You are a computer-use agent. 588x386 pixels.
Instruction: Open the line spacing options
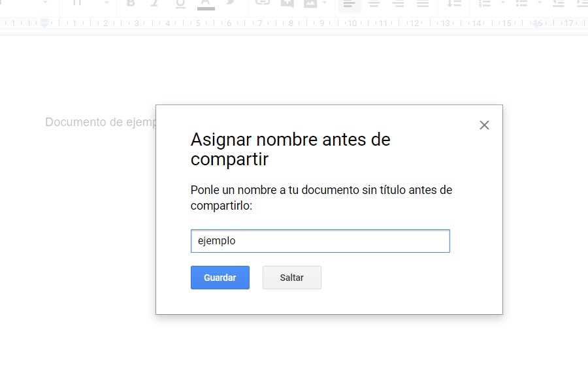click(x=454, y=4)
